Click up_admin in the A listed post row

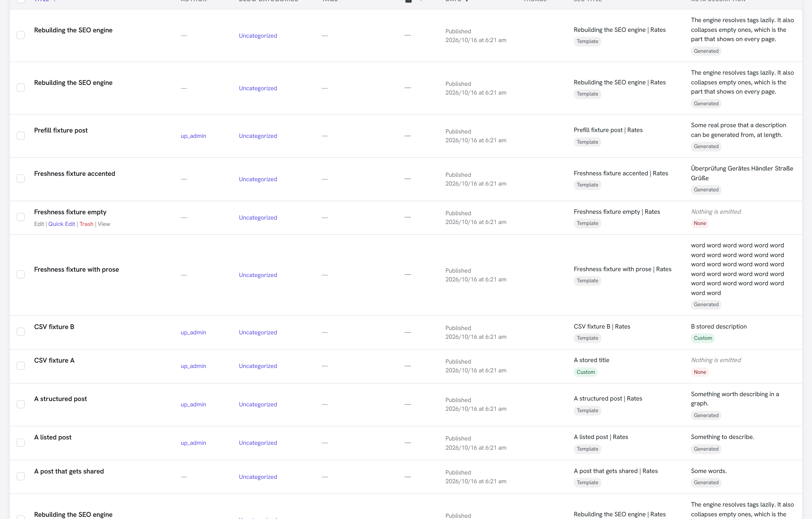(x=193, y=443)
